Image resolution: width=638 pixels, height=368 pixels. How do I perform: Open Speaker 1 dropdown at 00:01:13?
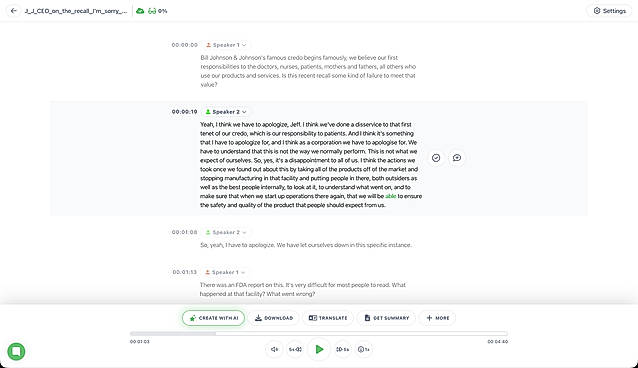click(225, 272)
